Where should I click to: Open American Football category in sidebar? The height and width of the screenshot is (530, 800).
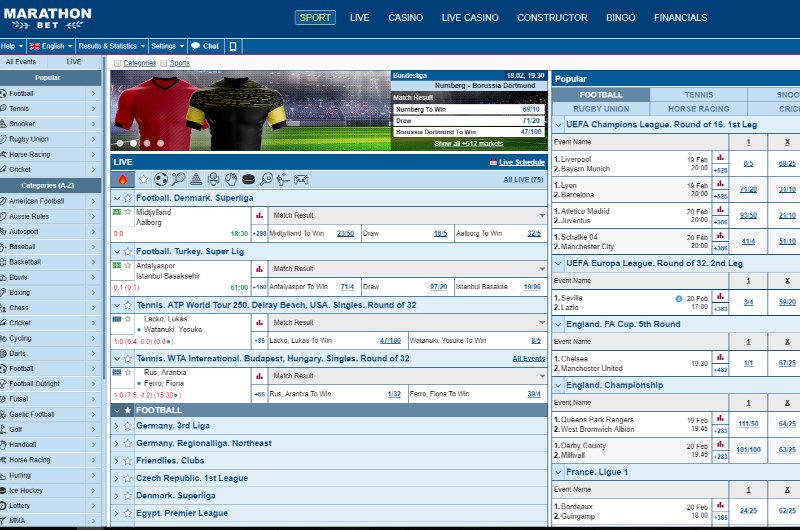click(50, 201)
